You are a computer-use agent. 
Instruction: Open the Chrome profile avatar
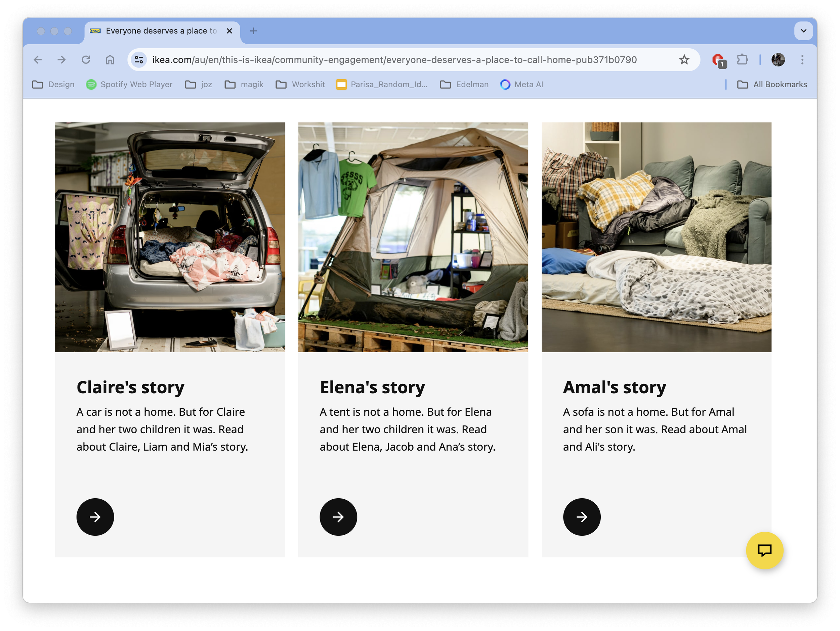click(778, 59)
